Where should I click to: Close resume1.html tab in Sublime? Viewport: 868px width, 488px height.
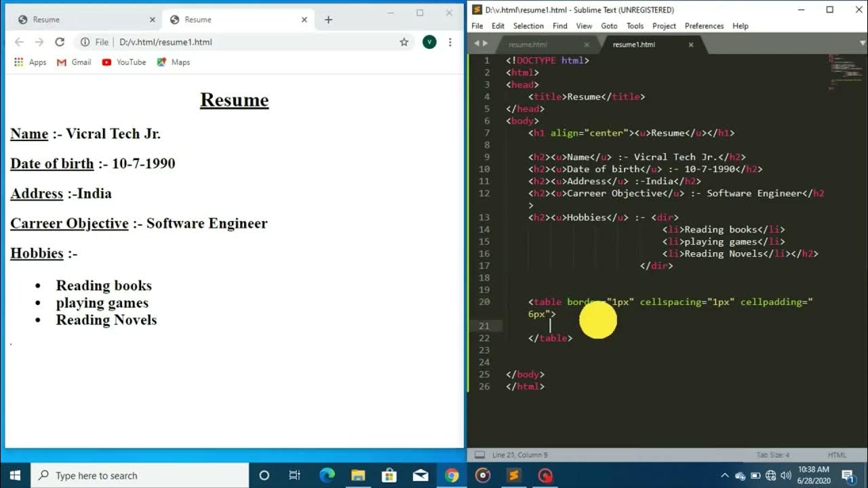pyautogui.click(x=691, y=45)
